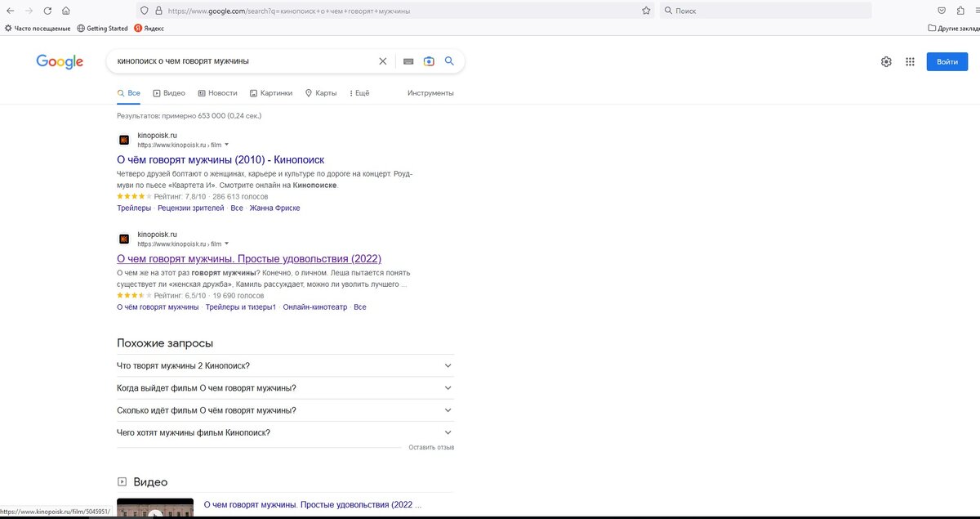Screen dimensions: 980x519
Task: Expand 'Чего хотят мужчины фильм Кинопоиск?' question
Action: 285,432
